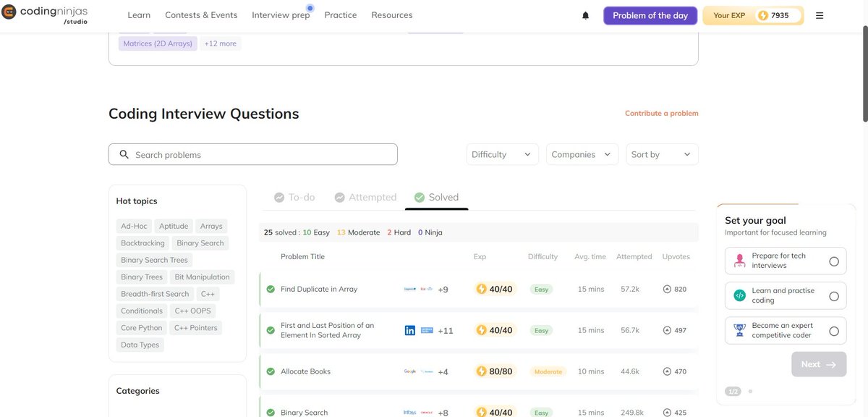This screenshot has width=868, height=417.
Task: Click the Attempted tab check icon
Action: coord(339,197)
